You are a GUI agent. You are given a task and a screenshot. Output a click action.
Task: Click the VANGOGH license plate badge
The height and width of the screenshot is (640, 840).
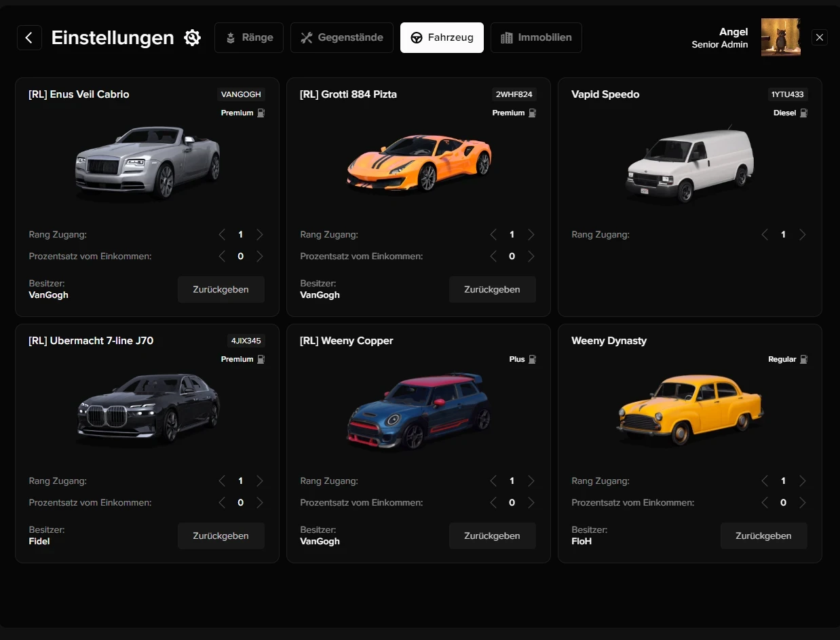(241, 94)
